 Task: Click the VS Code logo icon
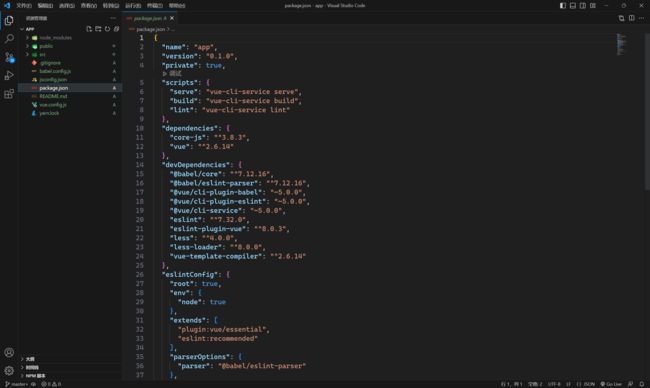point(7,5)
